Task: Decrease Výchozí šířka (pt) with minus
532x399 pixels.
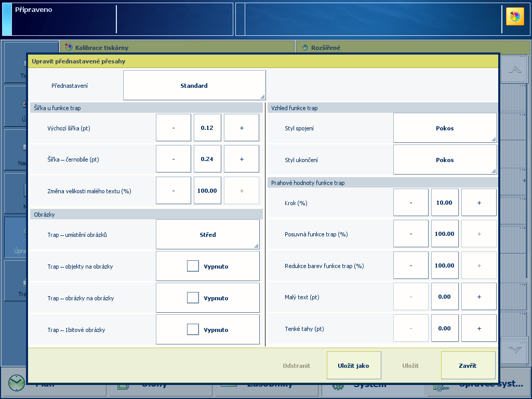Action: pyautogui.click(x=174, y=128)
